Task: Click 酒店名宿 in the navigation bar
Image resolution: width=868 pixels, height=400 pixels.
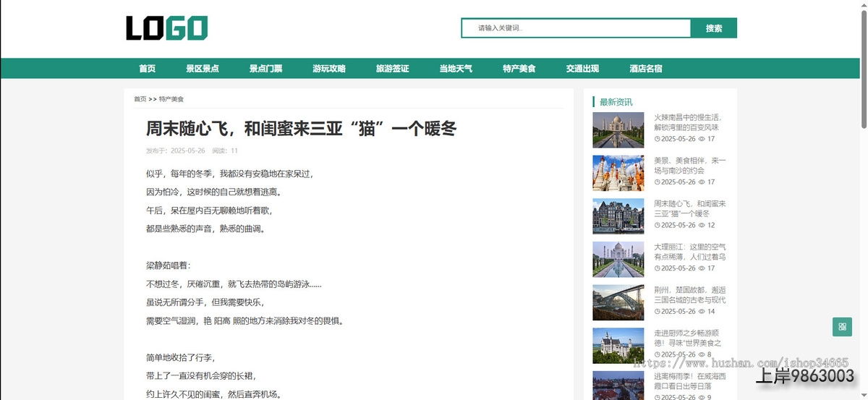Action: pyautogui.click(x=646, y=69)
